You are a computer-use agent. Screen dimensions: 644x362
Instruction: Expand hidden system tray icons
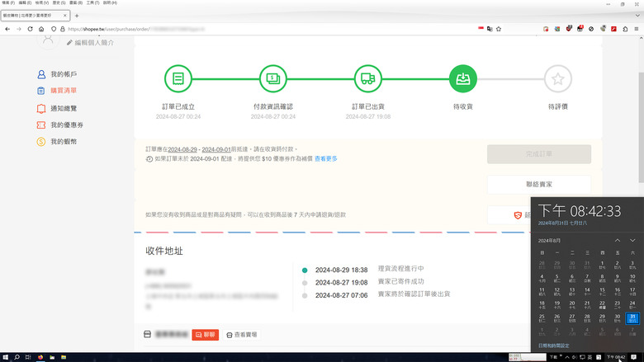[x=567, y=357]
